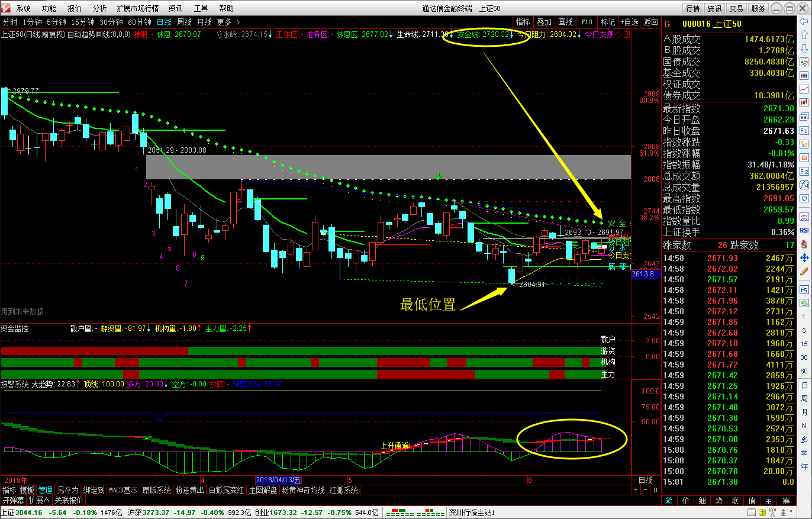Viewport: 812px width, 519px height.
Task: Click the antenna signal icon in status bar
Action: tap(772, 512)
